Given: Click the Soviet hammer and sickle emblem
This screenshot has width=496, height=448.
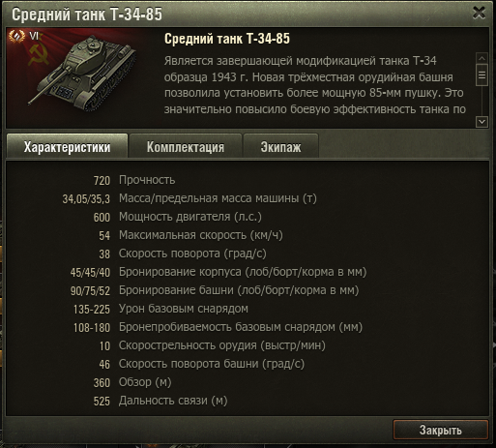Looking at the screenshot, I should 39,55.
